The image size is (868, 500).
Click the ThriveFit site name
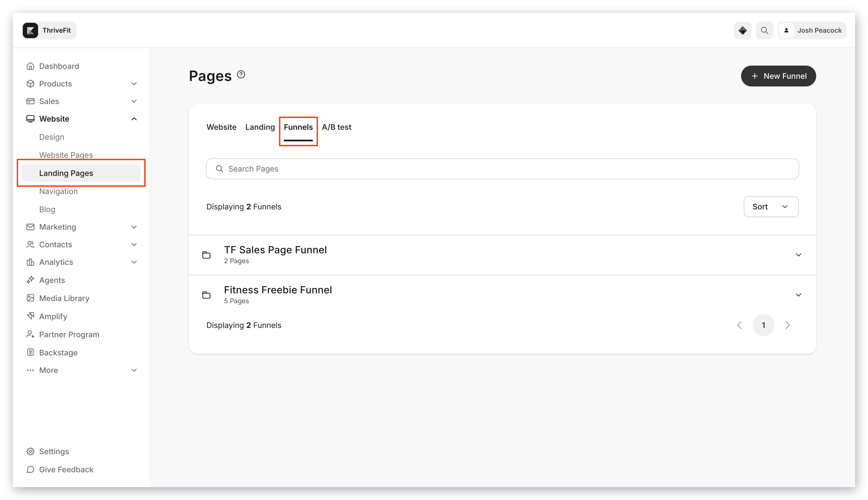(x=56, y=30)
